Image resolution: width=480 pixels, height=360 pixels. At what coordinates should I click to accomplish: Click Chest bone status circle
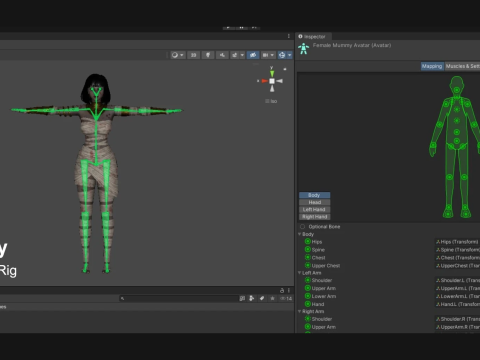click(308, 257)
